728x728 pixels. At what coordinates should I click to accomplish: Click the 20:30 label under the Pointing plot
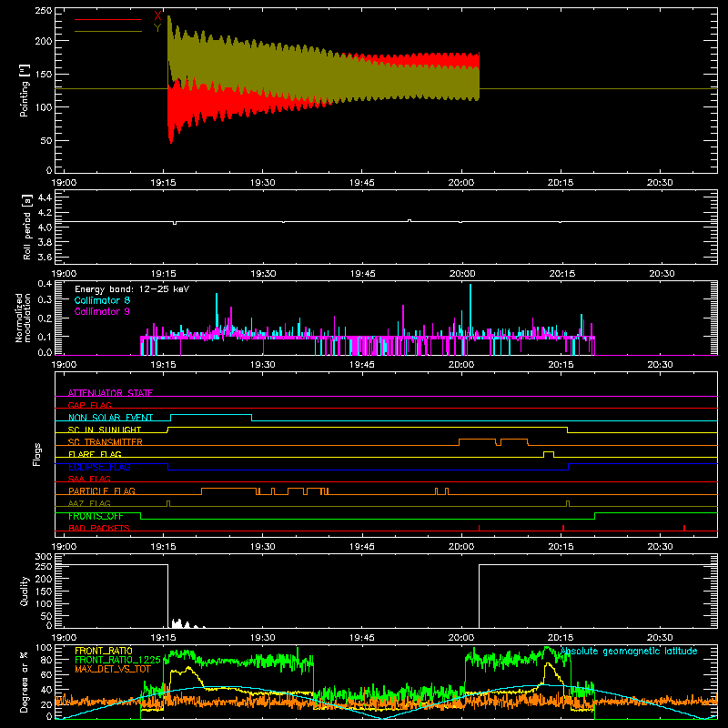660,183
